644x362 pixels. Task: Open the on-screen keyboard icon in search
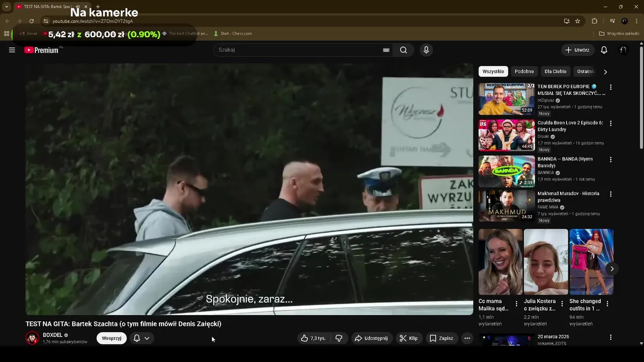(x=386, y=50)
